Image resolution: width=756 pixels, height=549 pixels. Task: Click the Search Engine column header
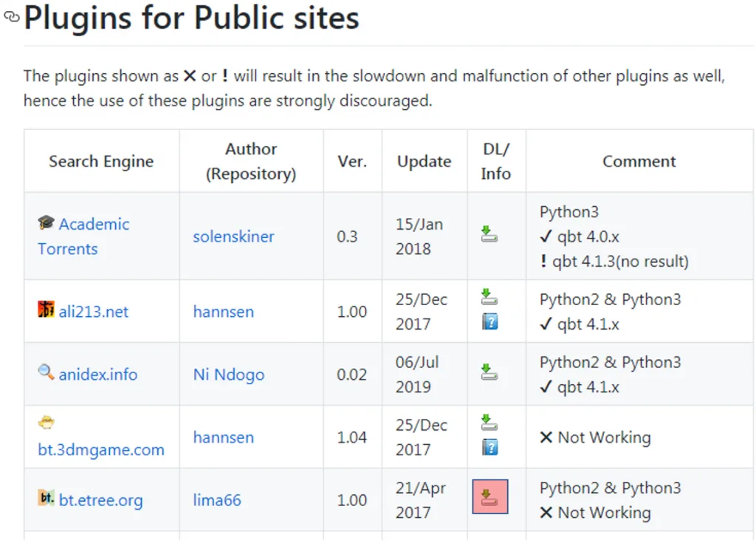click(x=101, y=161)
